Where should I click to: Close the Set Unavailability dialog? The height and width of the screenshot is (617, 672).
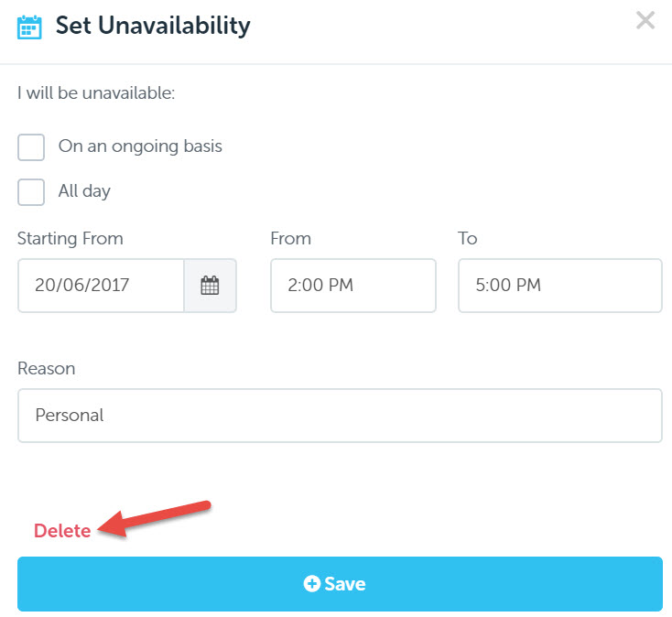point(645,20)
